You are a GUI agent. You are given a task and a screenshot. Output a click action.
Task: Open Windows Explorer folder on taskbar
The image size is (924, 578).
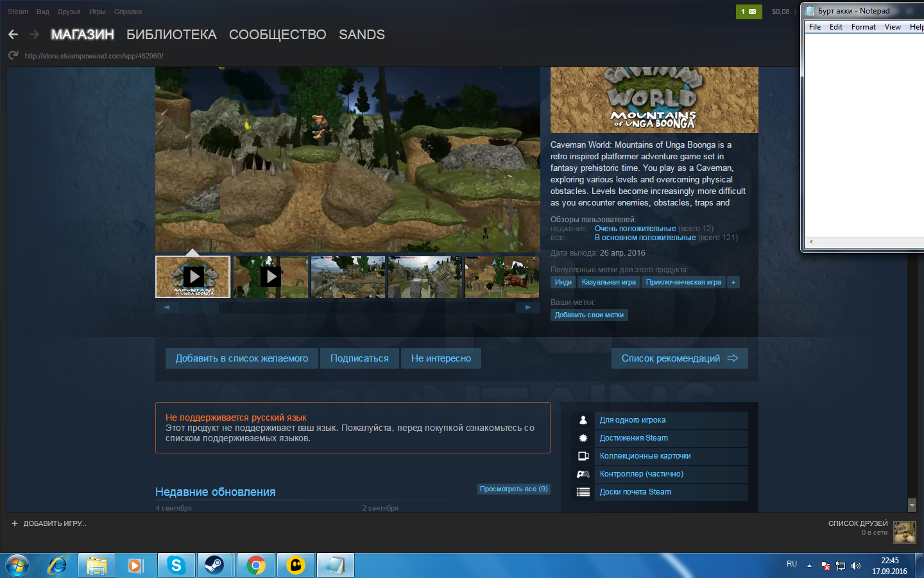(x=97, y=566)
